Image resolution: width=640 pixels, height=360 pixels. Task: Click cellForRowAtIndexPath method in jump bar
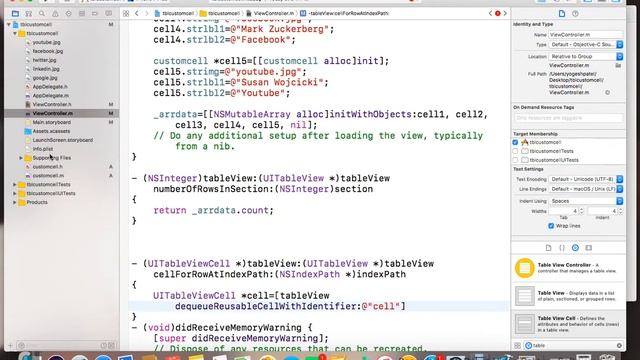[x=344, y=13]
